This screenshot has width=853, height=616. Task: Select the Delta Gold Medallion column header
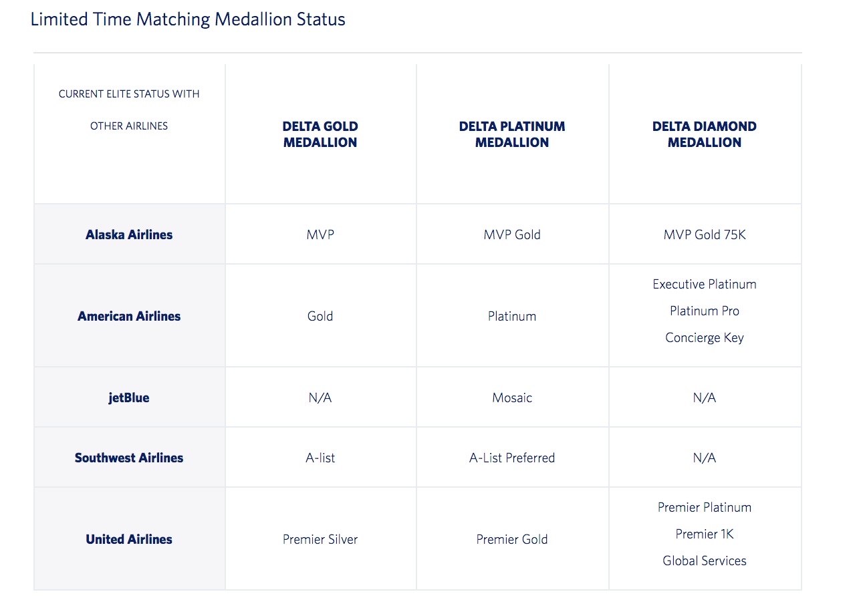pos(320,134)
